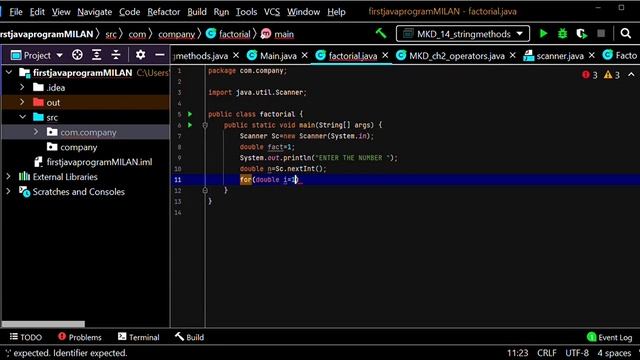The width and height of the screenshot is (640, 360).
Task: Select the company folder in tree
Action: (79, 147)
